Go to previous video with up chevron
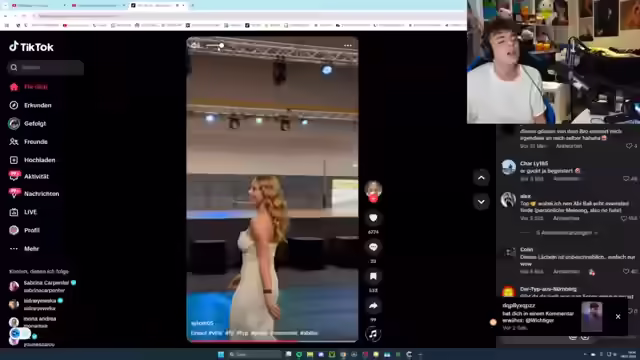 coord(481,178)
